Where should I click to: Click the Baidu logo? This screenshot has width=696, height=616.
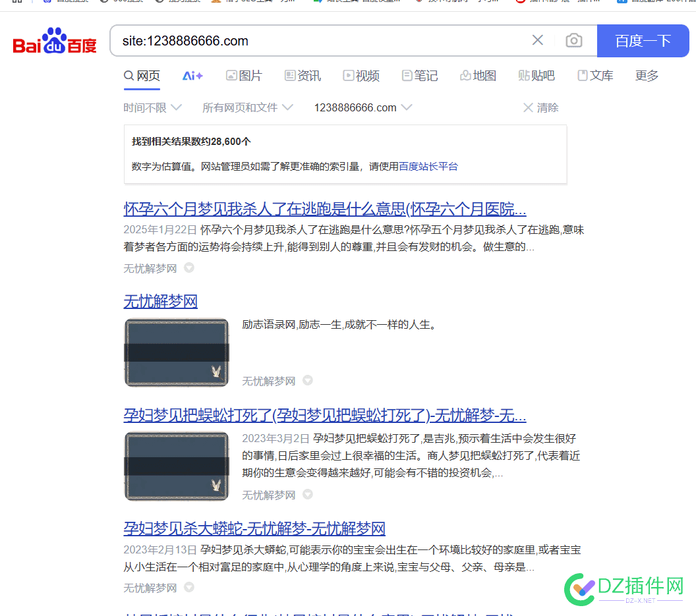(55, 41)
